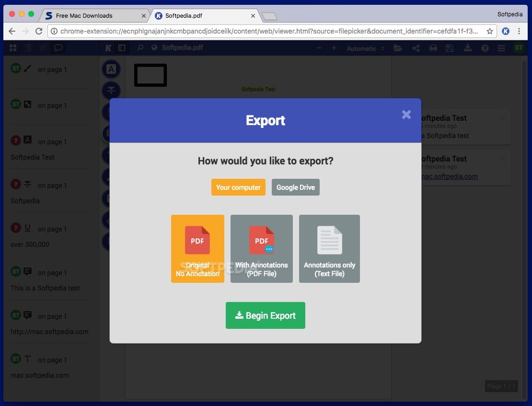This screenshot has height=406, width=532.
Task: Click the comment bubble icon near top left
Action: (x=58, y=48)
